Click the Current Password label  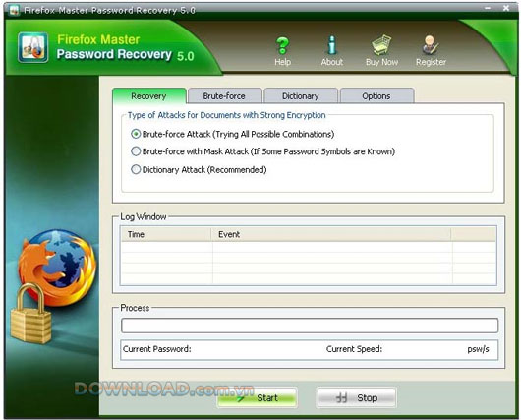click(157, 349)
